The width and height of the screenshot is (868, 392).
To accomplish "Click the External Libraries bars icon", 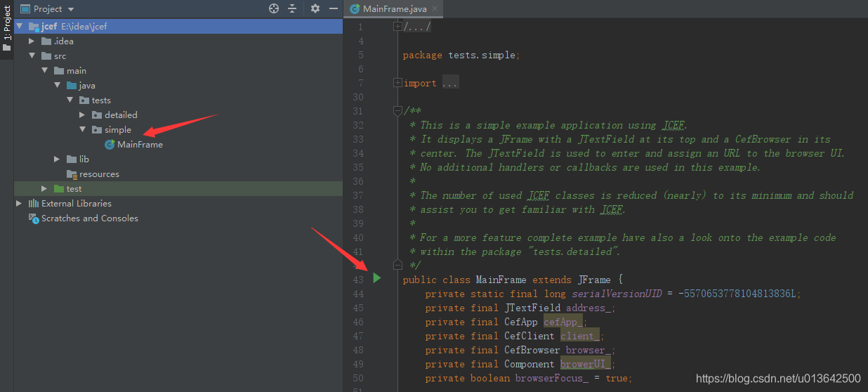I will (34, 203).
